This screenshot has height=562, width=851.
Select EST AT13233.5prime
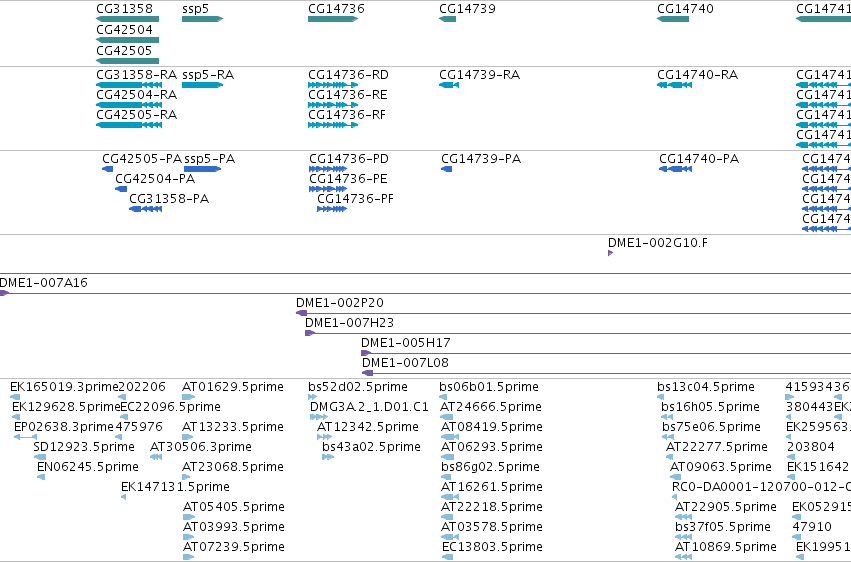(233, 427)
